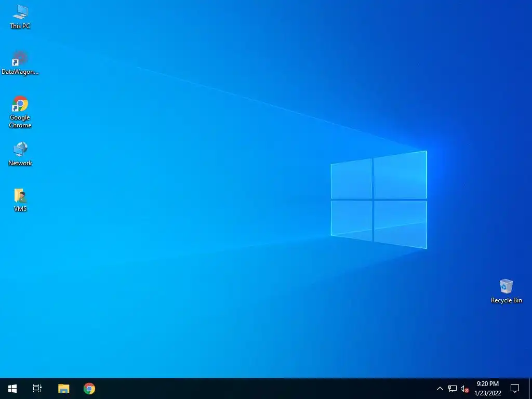The width and height of the screenshot is (532, 399).
Task: Click the muted volume tray icon
Action: (x=464, y=389)
